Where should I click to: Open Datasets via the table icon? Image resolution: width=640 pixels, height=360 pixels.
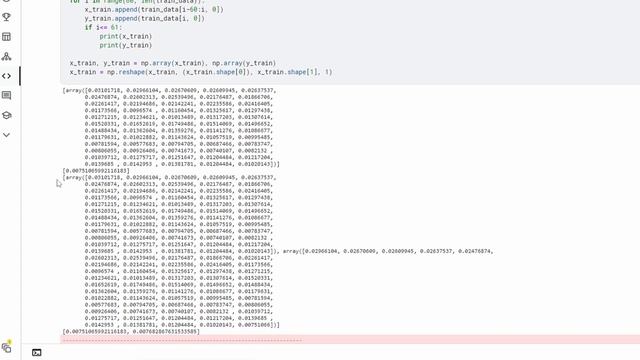coord(7,37)
